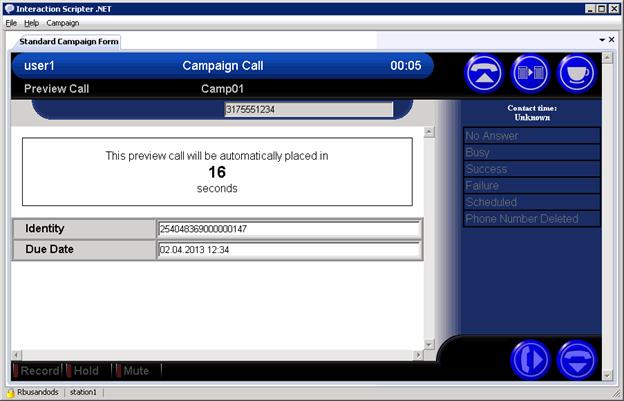Image resolution: width=624 pixels, height=401 pixels.
Task: Click the transfer call icon
Action: click(x=531, y=73)
